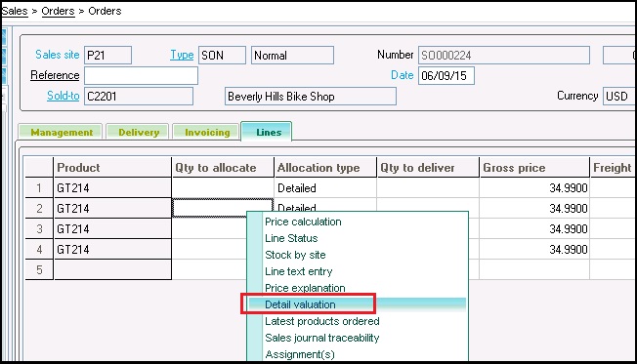Select Line text entry menu item

pyautogui.click(x=299, y=271)
